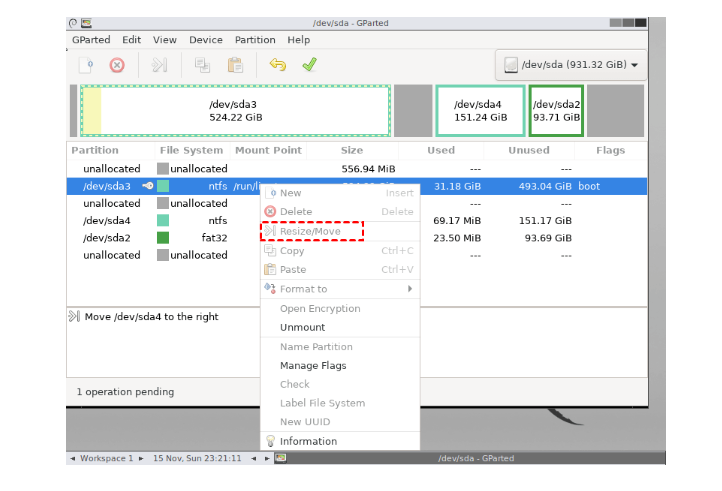Open the /dev/sda device selector dropdown
Image resolution: width=722 pixels, height=491 pixels.
[572, 65]
